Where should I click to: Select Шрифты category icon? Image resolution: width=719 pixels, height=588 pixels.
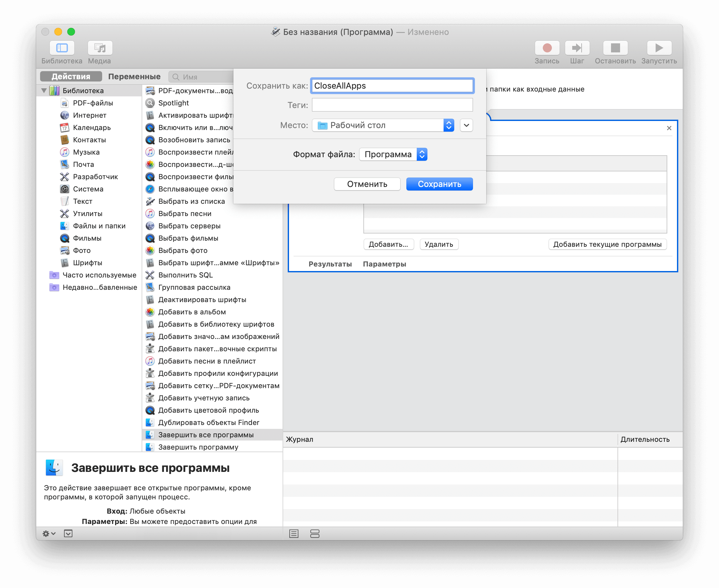tap(64, 263)
